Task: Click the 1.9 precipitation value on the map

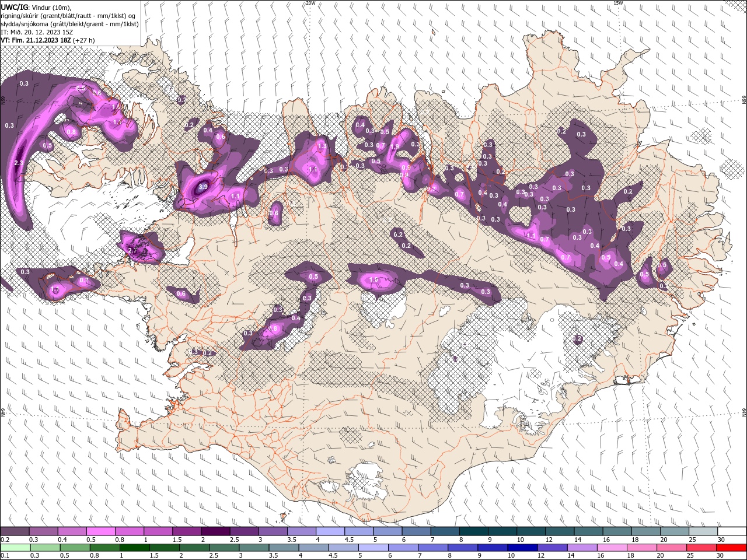Action: coord(395,146)
